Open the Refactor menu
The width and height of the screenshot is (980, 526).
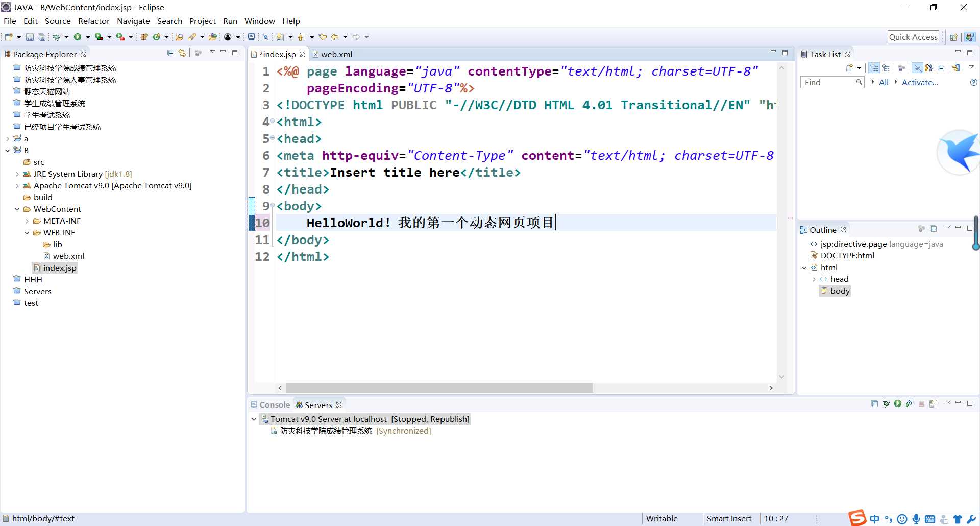[94, 21]
